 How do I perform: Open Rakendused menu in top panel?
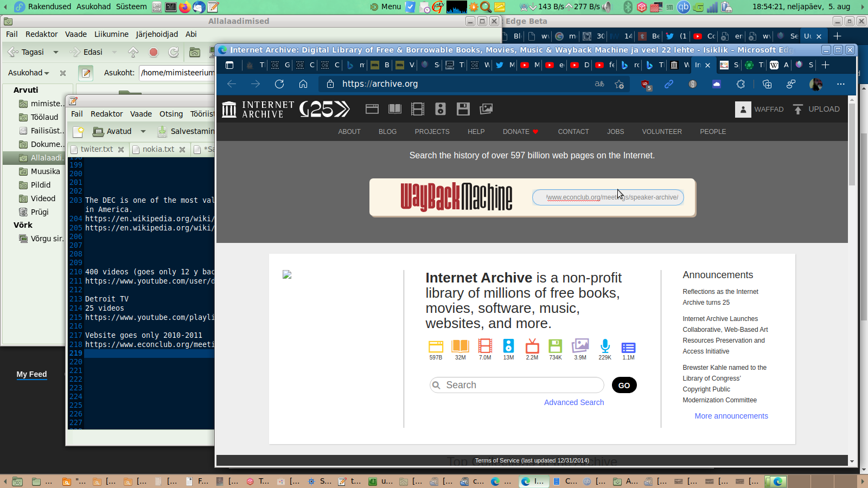pyautogui.click(x=49, y=7)
